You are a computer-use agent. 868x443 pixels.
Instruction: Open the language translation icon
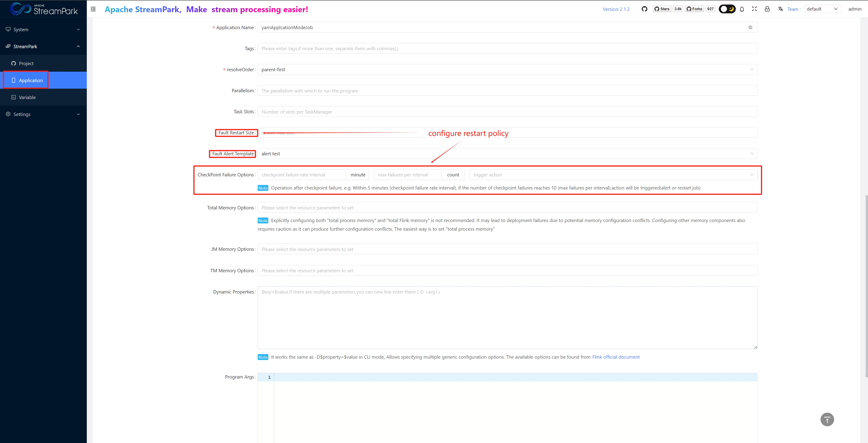point(780,9)
